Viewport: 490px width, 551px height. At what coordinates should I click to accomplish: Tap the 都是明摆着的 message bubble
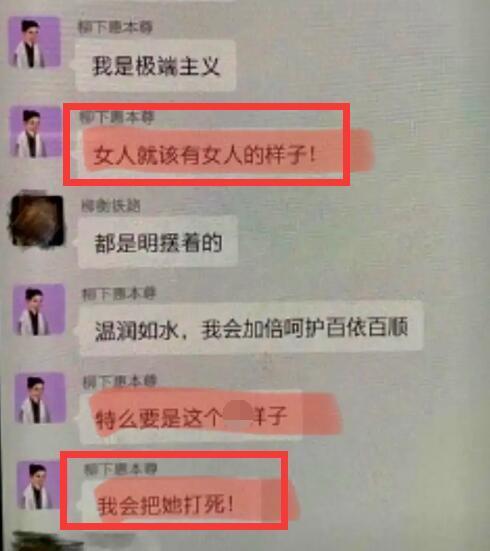point(158,242)
